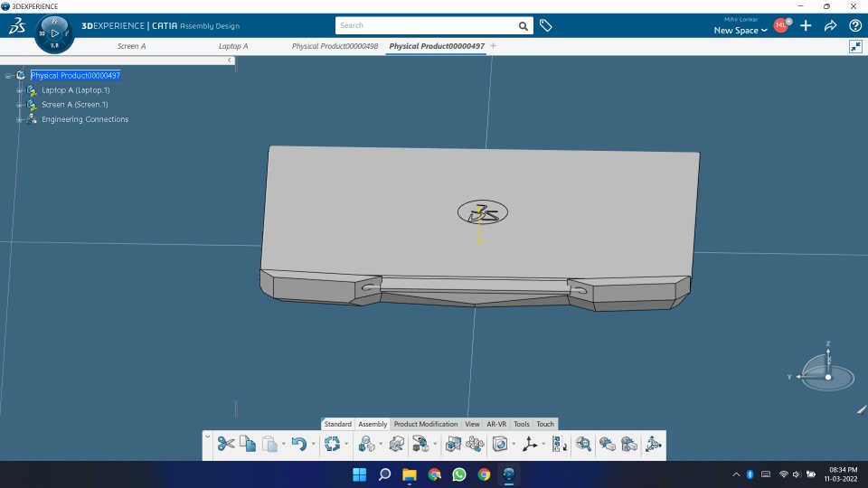Collapse the Physical Product00000497 root node

tap(8, 76)
